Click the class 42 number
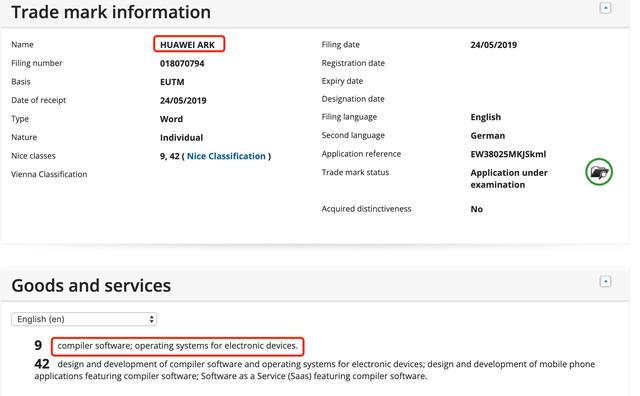 point(42,363)
